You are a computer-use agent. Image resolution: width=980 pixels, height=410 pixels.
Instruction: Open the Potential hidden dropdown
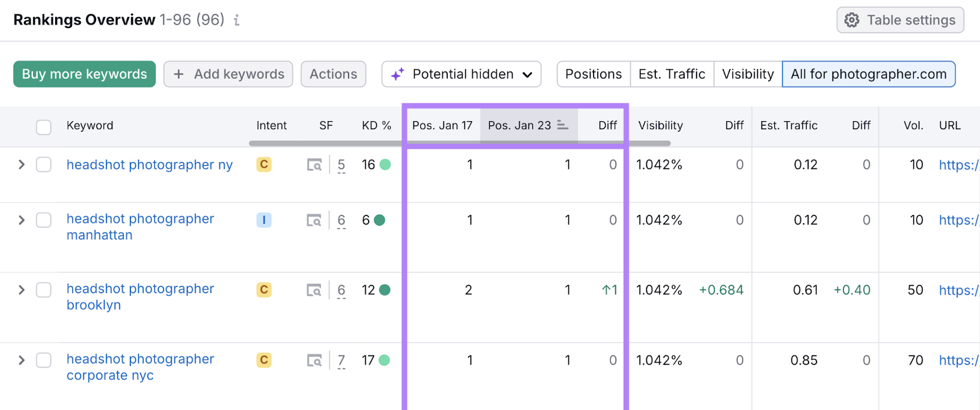(x=461, y=74)
